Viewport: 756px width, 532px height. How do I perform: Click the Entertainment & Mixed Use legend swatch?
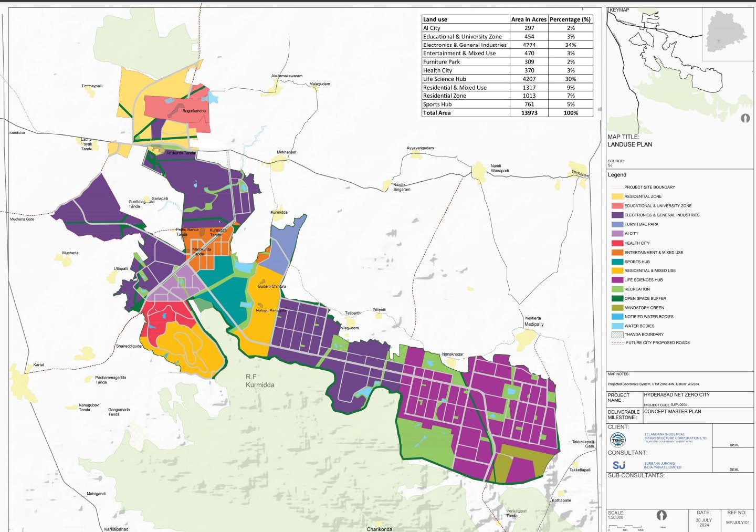click(617, 253)
